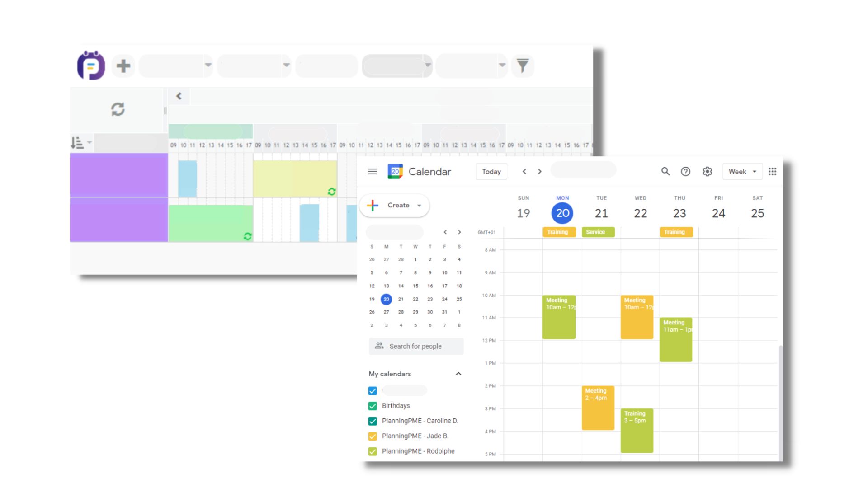Image resolution: width=868 pixels, height=488 pixels.
Task: Select the Training event on Monday
Action: point(558,232)
